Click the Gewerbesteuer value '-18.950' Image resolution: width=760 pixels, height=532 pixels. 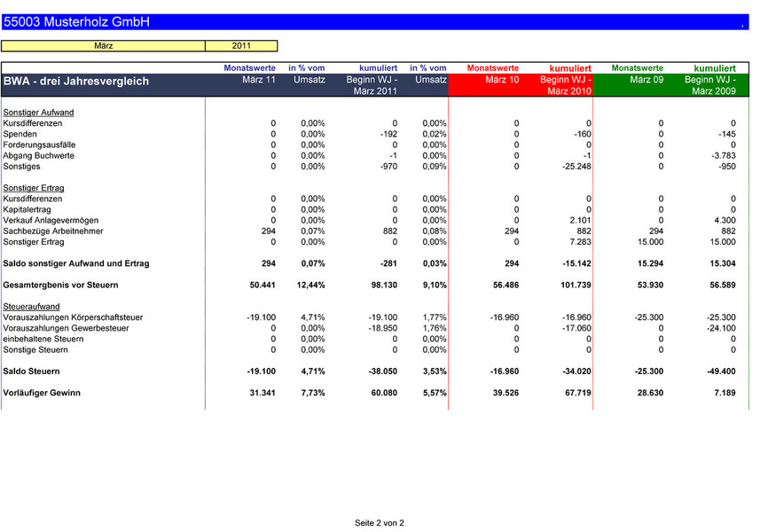pos(383,328)
